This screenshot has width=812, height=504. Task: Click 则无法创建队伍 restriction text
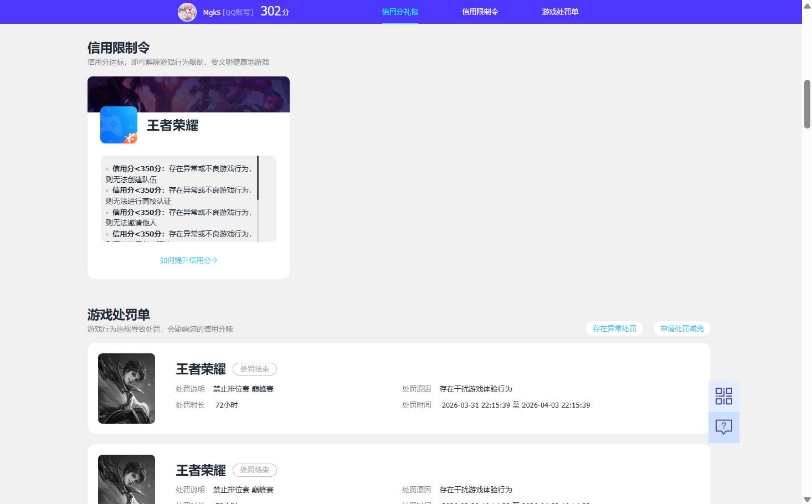click(131, 179)
